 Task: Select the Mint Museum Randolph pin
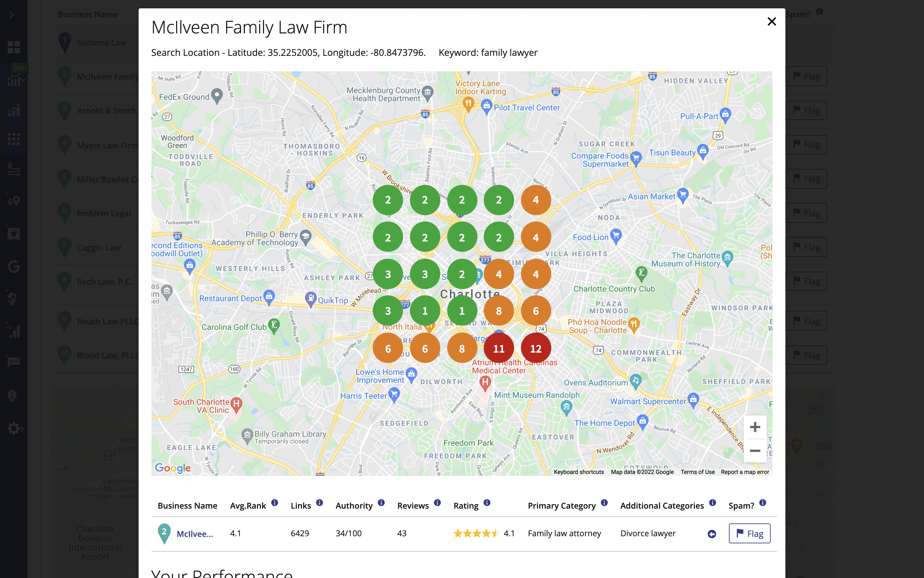pos(566,407)
